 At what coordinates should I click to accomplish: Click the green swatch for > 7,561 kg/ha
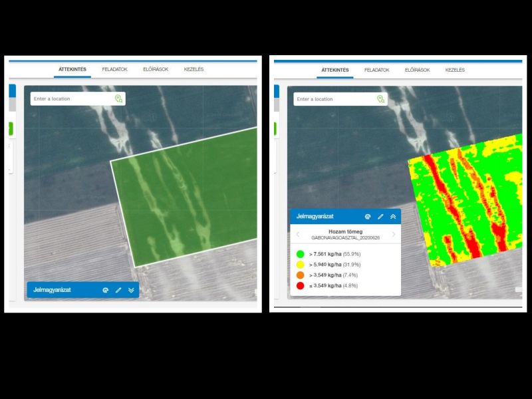301,254
